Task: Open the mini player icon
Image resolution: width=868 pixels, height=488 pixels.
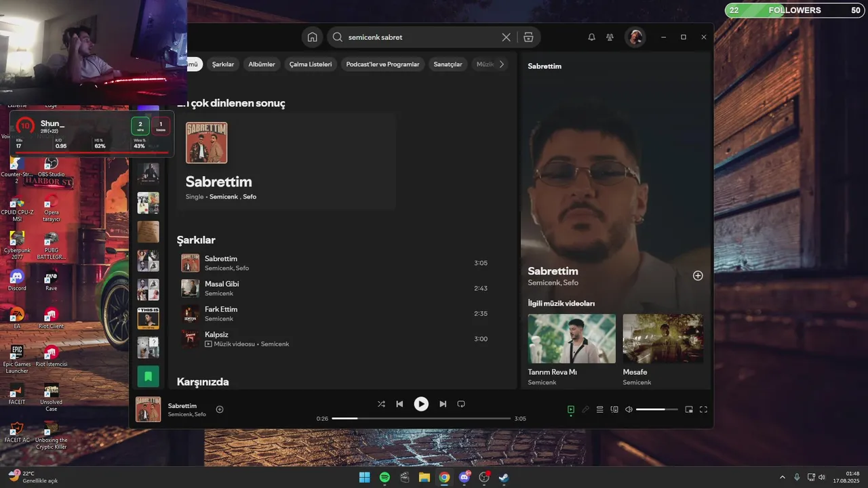Action: (x=689, y=409)
